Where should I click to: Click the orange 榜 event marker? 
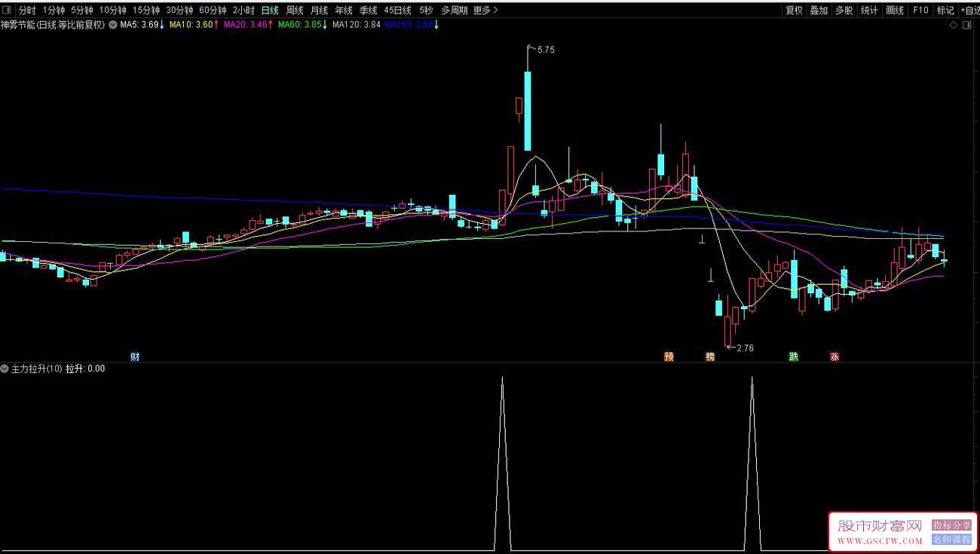point(710,357)
